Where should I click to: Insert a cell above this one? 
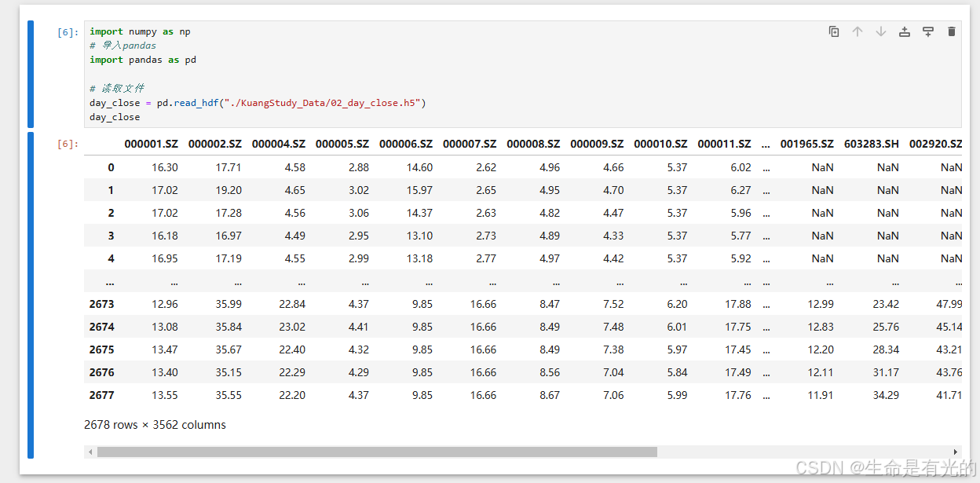[905, 31]
